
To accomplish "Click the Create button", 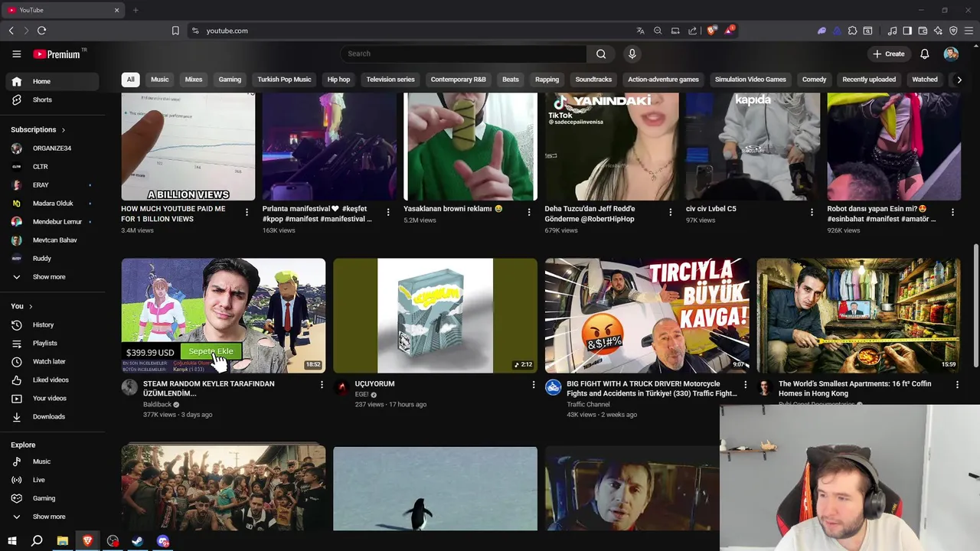I will (888, 54).
